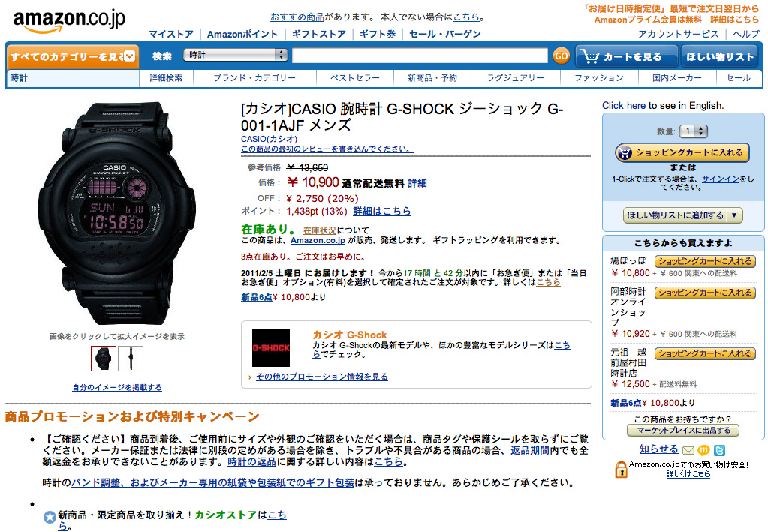
Task: Add item with ショッピングカートに入れる main button
Action: point(682,153)
